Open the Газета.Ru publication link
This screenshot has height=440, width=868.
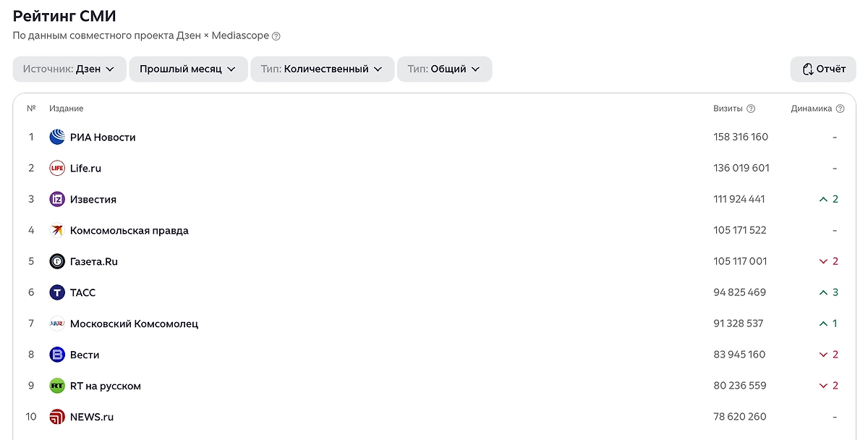coord(94,261)
